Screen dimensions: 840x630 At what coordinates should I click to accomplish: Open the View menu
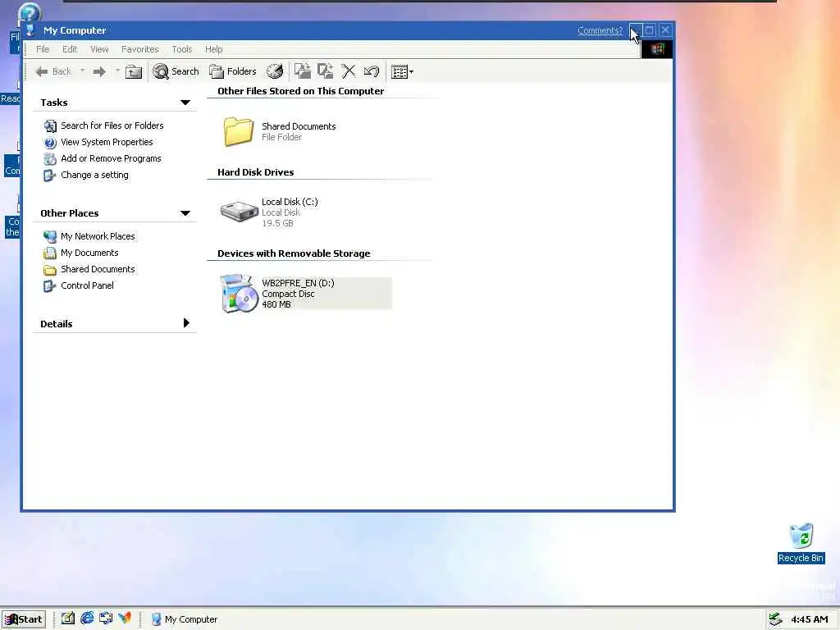pos(99,49)
